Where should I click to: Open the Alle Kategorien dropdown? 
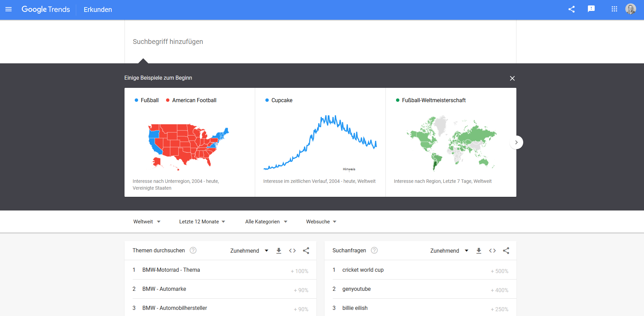[266, 222]
